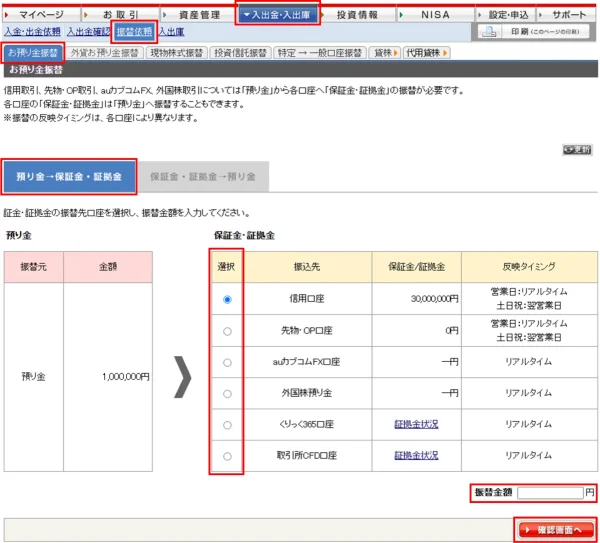600x543 pixels.
Task: Select the 外貨お預り金振替 tab
Action: pyautogui.click(x=104, y=53)
